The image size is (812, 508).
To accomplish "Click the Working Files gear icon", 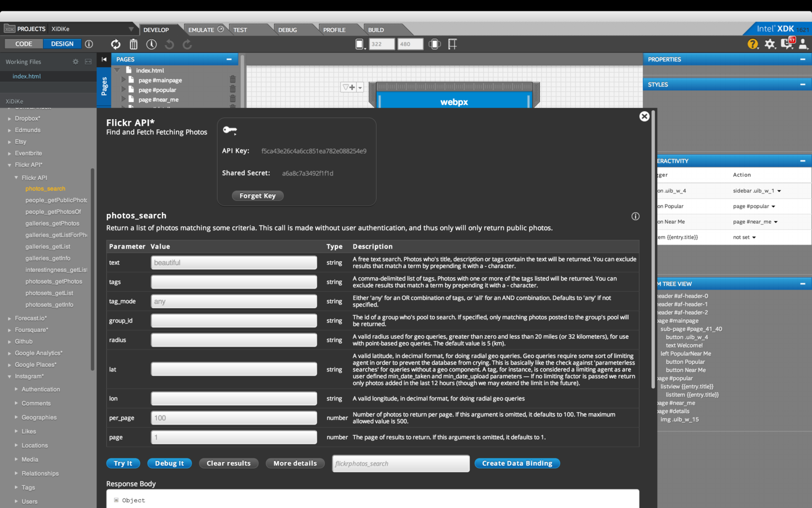I will click(x=76, y=62).
